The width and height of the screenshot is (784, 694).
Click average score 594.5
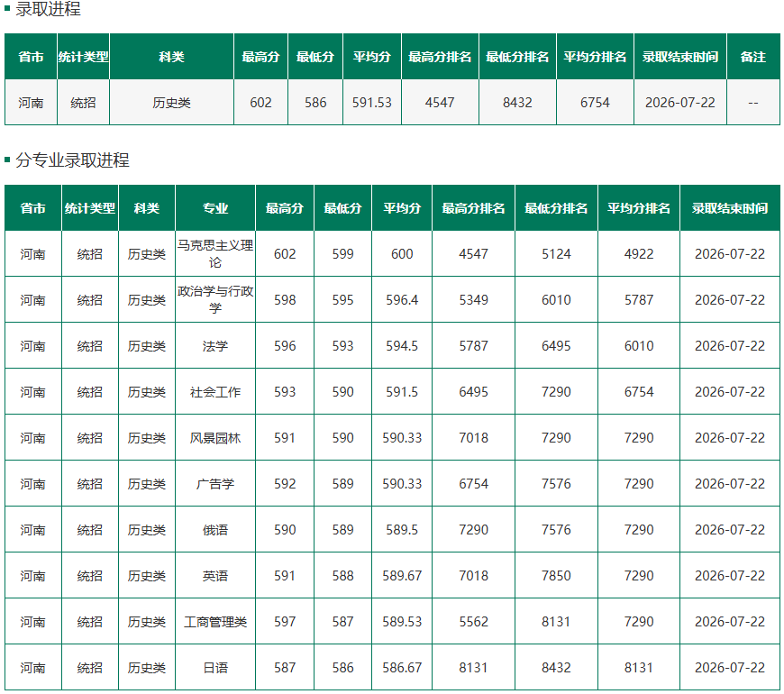click(x=402, y=346)
